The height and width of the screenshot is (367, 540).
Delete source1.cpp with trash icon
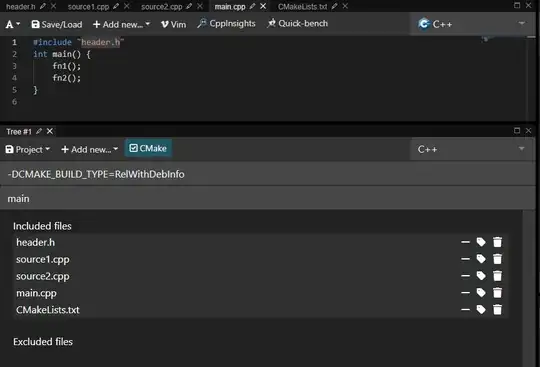click(x=497, y=259)
